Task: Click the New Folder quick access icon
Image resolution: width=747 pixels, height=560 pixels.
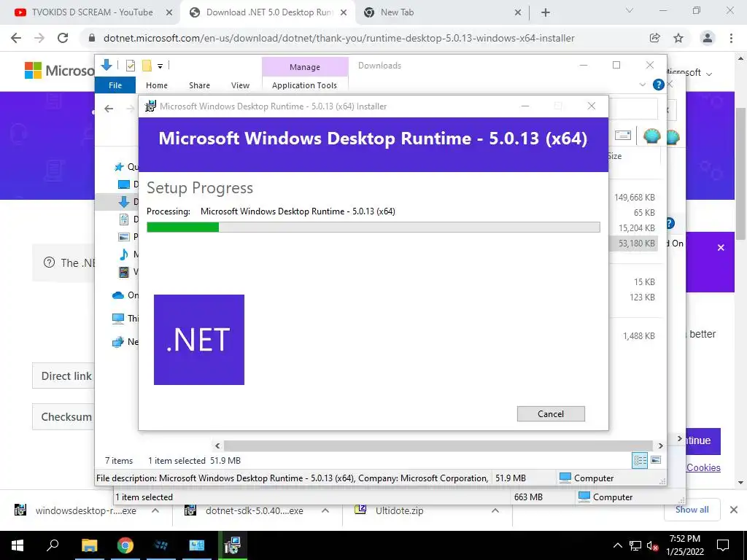Action: click(x=147, y=66)
